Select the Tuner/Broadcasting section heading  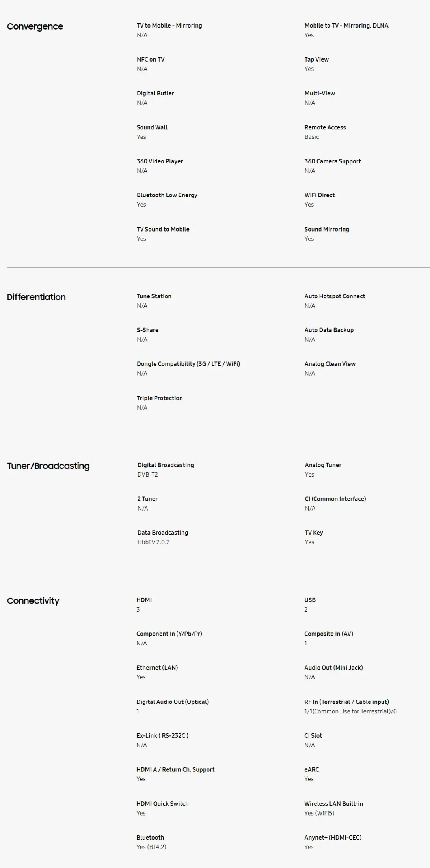tap(48, 466)
